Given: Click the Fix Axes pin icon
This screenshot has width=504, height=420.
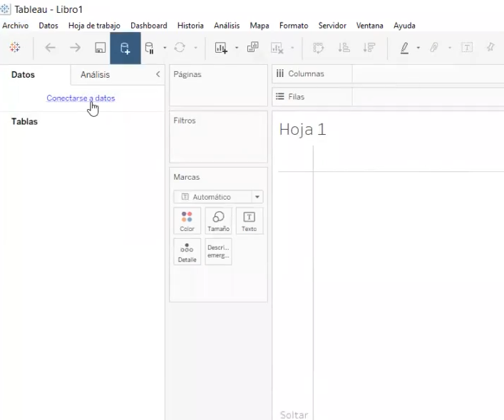Looking at the screenshot, I should tap(490, 48).
